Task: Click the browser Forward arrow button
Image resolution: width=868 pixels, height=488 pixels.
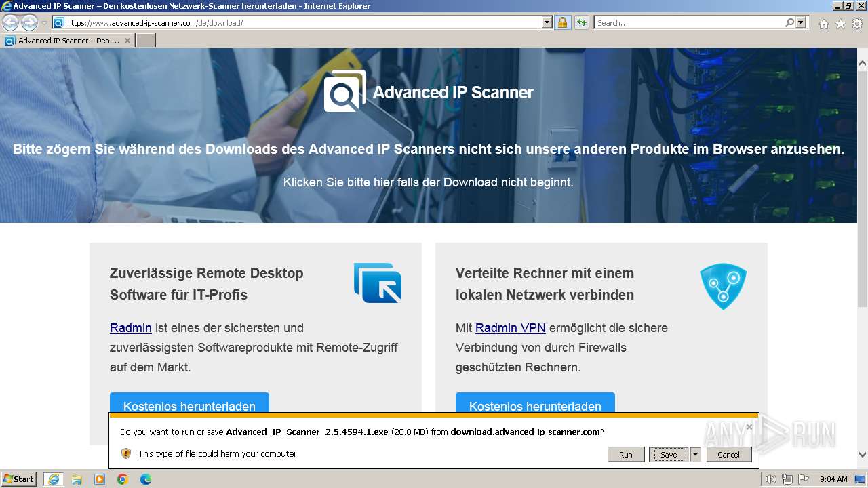Action: click(29, 23)
